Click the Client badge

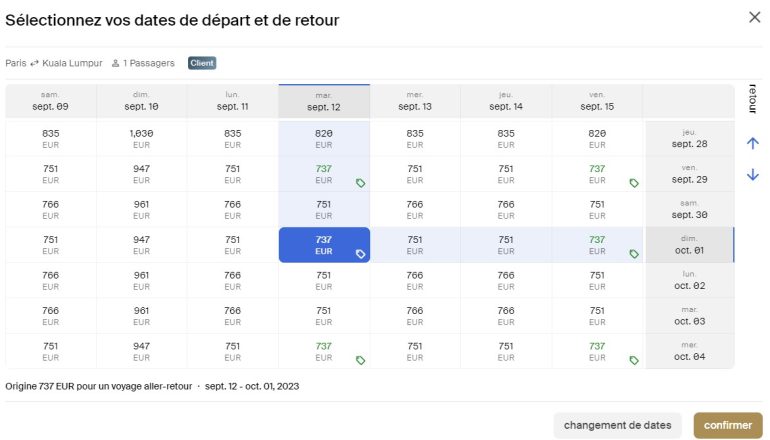pyautogui.click(x=202, y=63)
